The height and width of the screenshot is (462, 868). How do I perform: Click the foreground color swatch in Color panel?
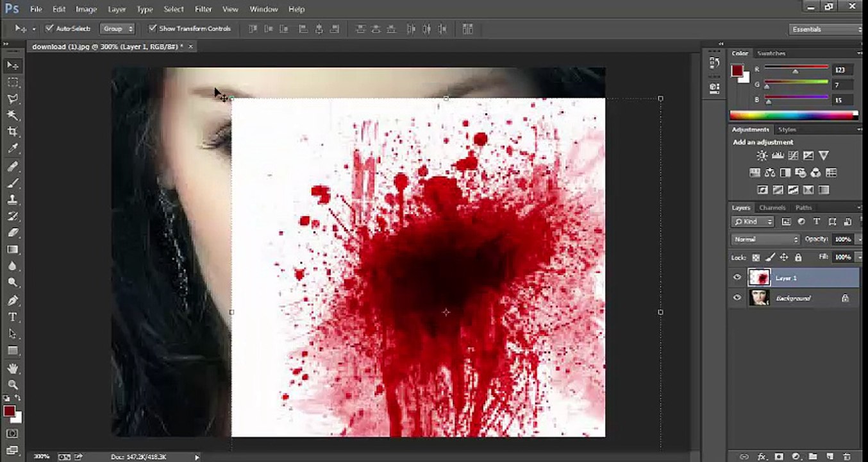[737, 71]
